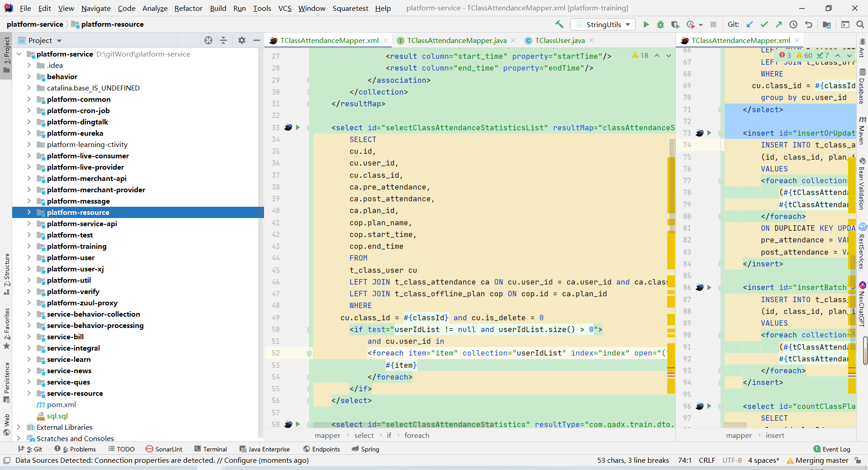Open the Event Log
Image resolution: width=868 pixels, height=470 pixels.
832,449
